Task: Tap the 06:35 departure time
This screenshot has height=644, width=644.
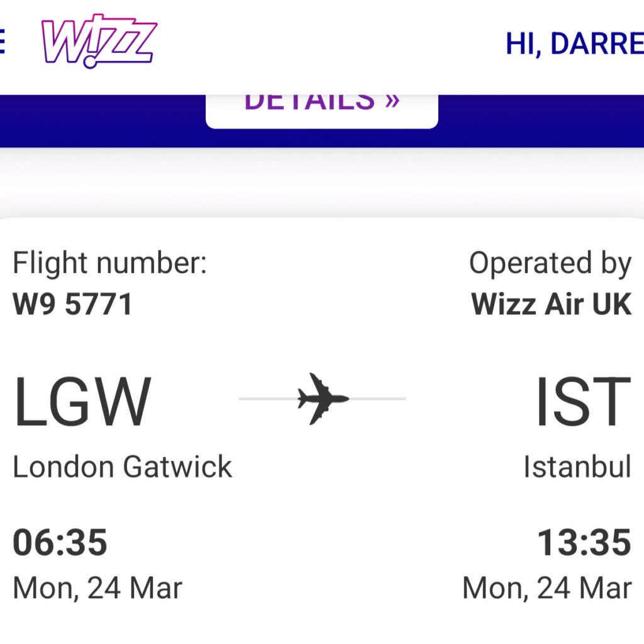Action: [60, 543]
